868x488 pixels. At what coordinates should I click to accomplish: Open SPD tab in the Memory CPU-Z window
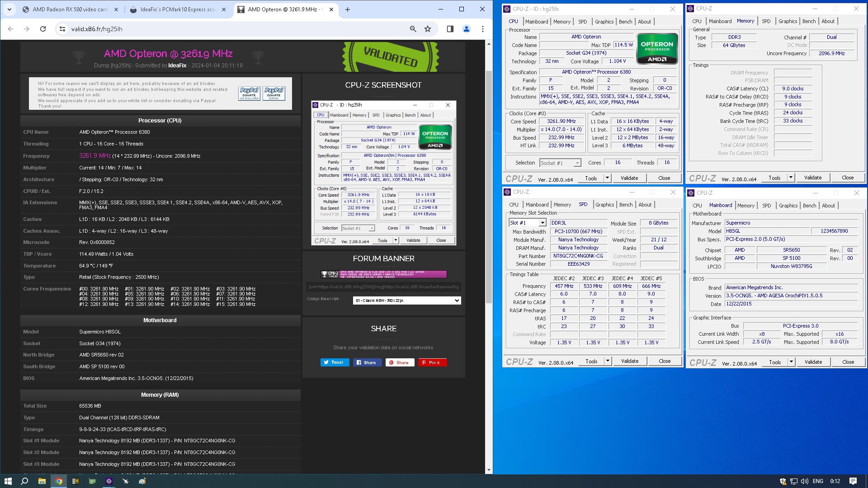coord(766,21)
